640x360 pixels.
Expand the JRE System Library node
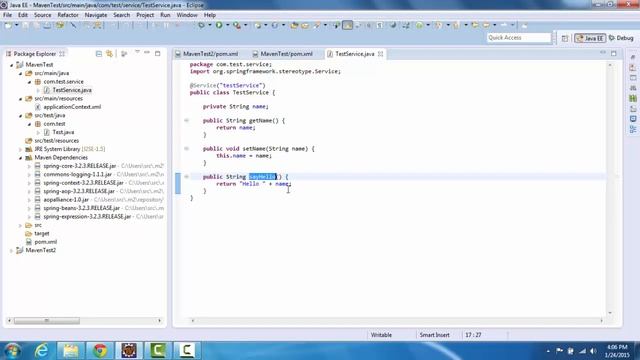pyautogui.click(x=20, y=149)
